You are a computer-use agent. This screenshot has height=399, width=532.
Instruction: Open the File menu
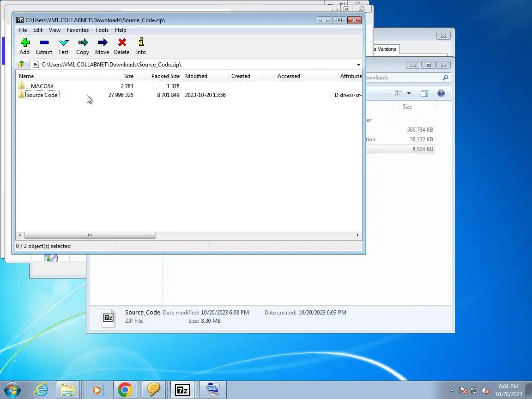[23, 30]
